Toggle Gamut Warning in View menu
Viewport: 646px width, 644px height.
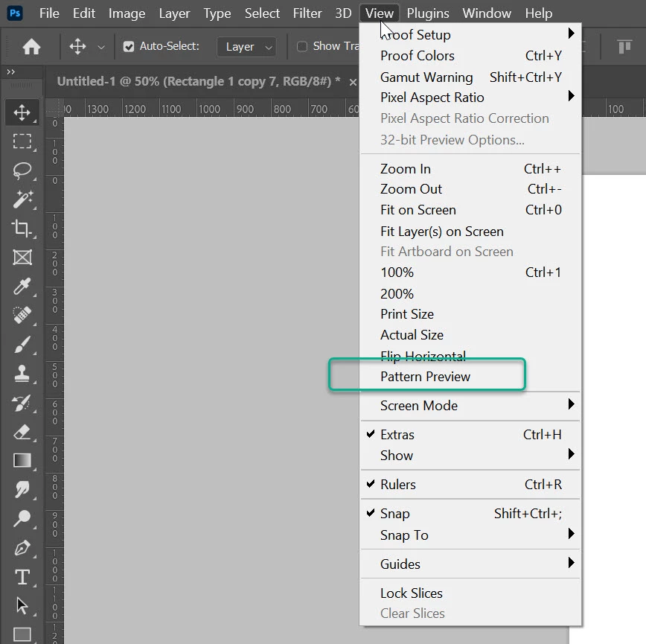point(470,77)
